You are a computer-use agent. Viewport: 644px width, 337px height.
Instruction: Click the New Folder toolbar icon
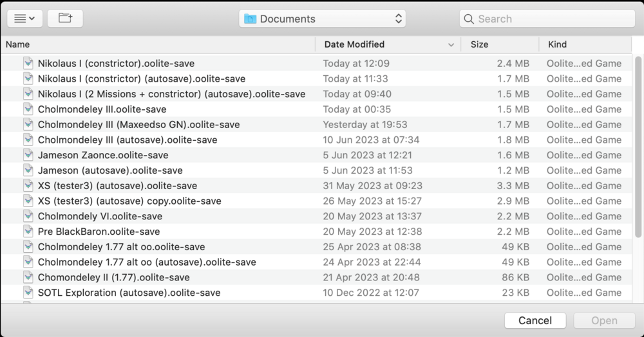[x=65, y=19]
